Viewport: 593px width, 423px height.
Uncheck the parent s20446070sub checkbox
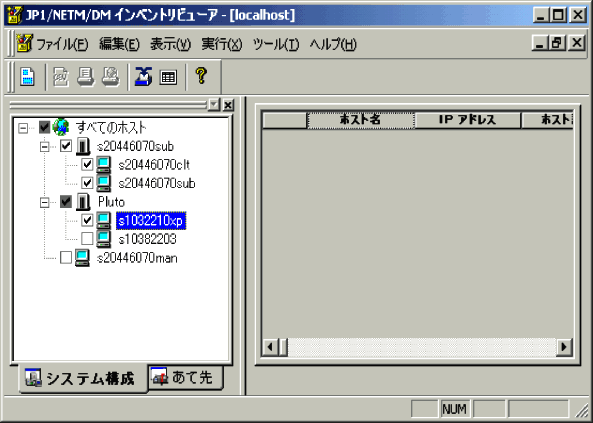66,146
